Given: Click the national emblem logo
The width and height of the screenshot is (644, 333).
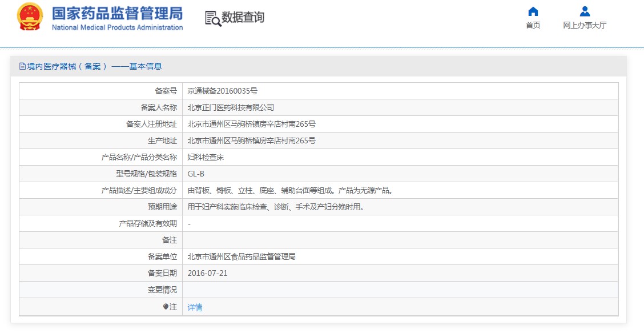Looking at the screenshot, I should click(30, 17).
